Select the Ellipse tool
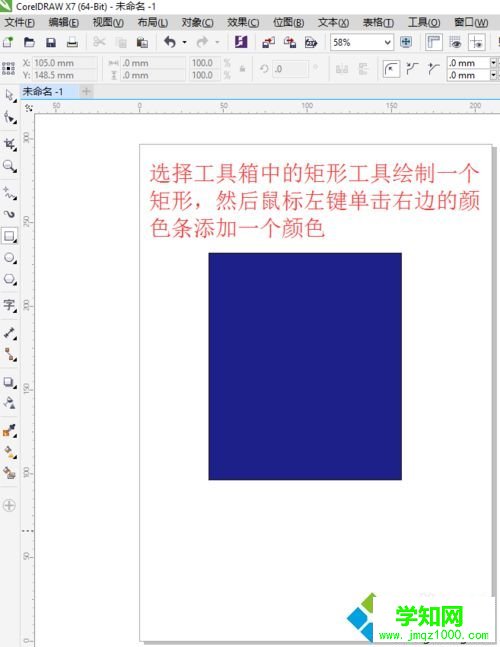500x647 pixels. point(9,258)
